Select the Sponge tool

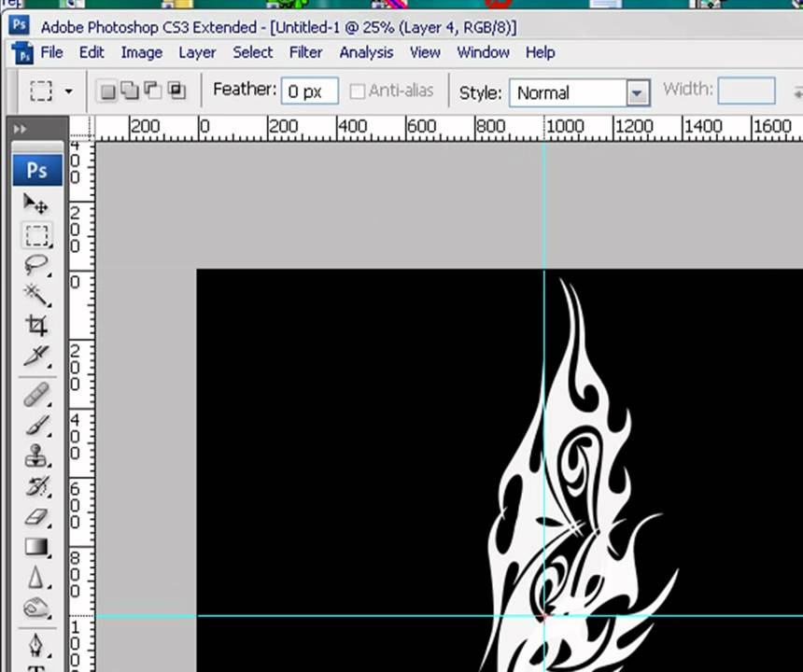click(x=36, y=608)
